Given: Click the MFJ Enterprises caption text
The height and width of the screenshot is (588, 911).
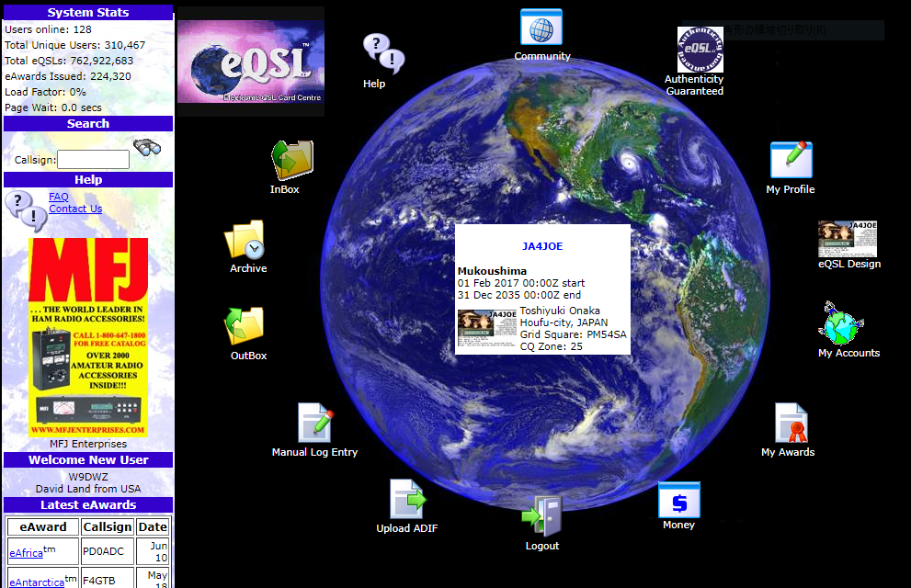Looking at the screenshot, I should click(x=87, y=444).
